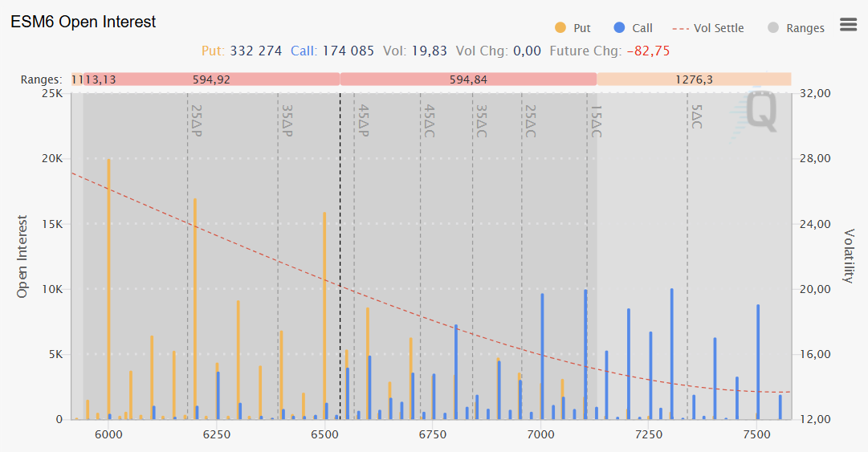
Task: Open the chart hamburger menu
Action: 848,25
